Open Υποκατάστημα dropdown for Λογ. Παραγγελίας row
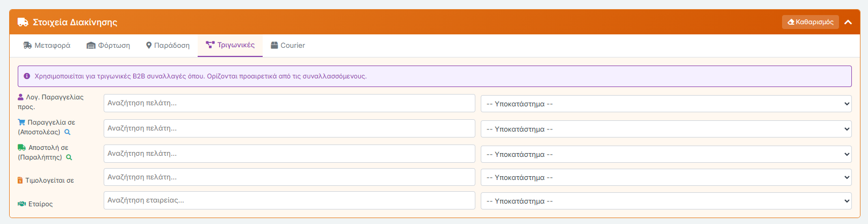868x224 pixels. (666, 104)
